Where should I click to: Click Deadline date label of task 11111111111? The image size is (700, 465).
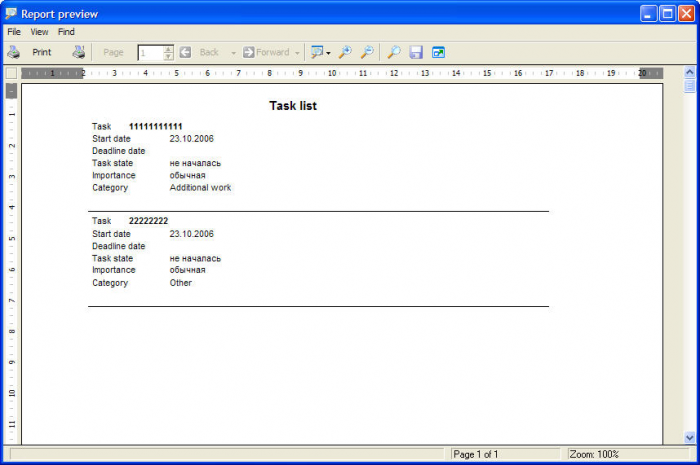(118, 151)
